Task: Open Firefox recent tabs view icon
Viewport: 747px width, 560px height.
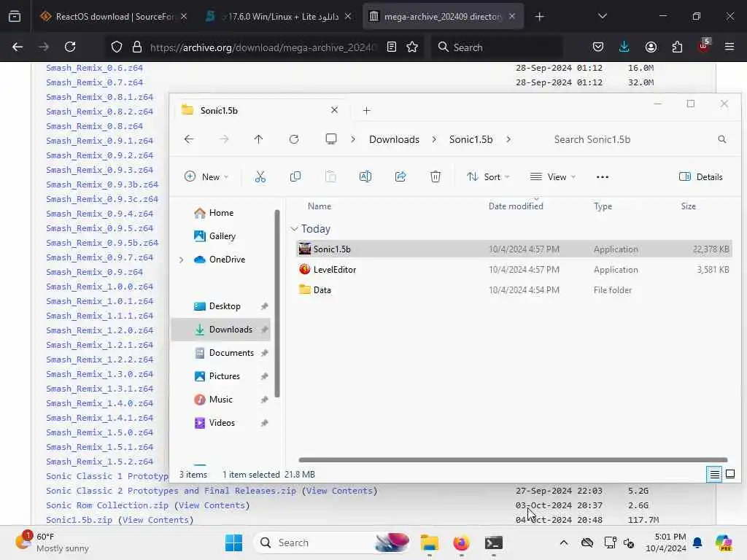Action: click(x=15, y=17)
